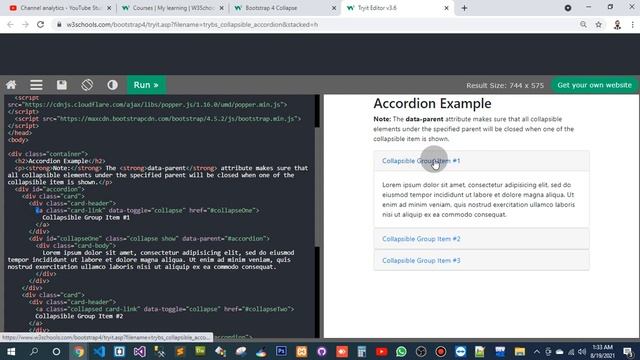Image resolution: width=640 pixels, height=360 pixels.
Task: Open network status in system tray
Action: pyautogui.click(x=571, y=351)
